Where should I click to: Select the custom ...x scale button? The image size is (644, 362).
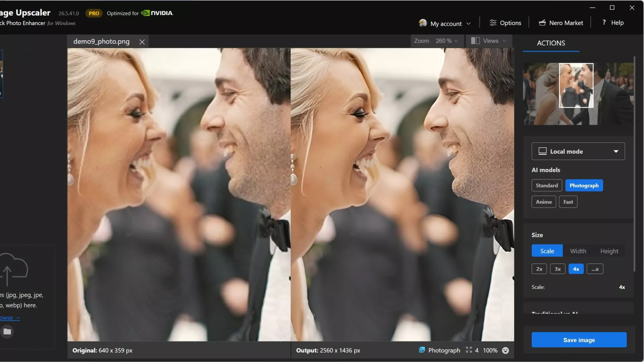pos(595,269)
